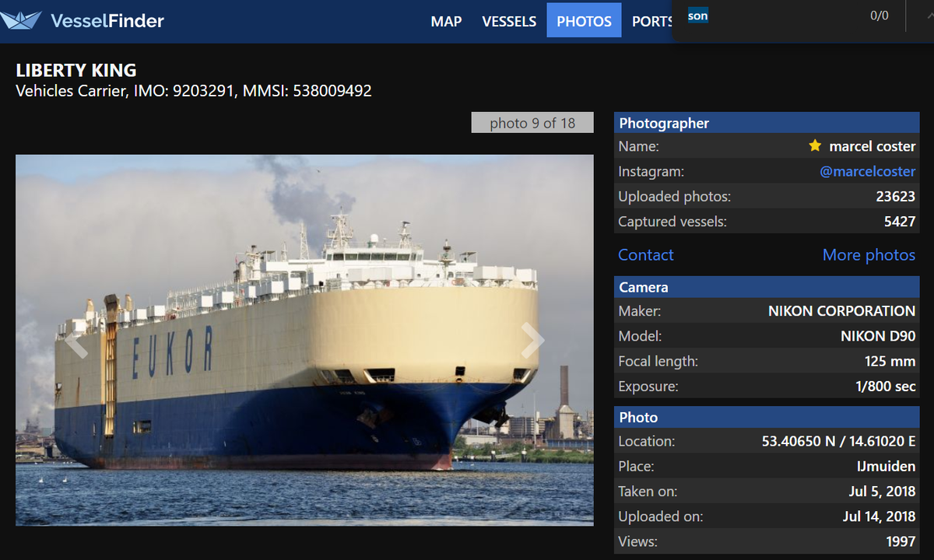Viewport: 934px width, 560px height.
Task: Select the IMO and MMSI details line
Action: coord(194,91)
